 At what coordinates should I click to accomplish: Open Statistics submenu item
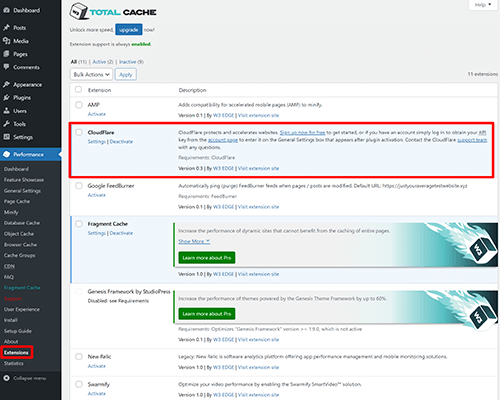point(14,363)
